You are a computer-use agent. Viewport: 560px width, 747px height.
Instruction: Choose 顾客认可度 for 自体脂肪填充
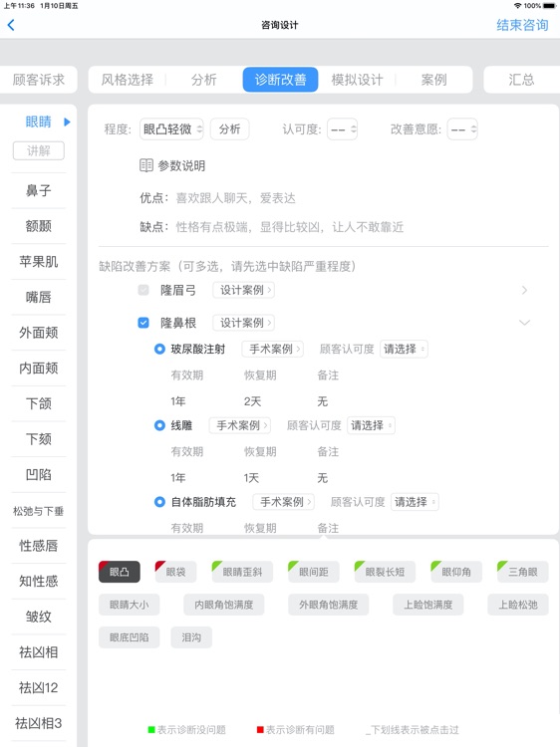(x=415, y=502)
